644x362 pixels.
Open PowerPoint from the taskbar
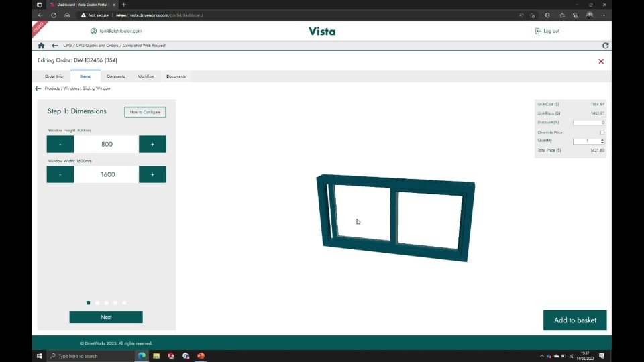pos(201,356)
